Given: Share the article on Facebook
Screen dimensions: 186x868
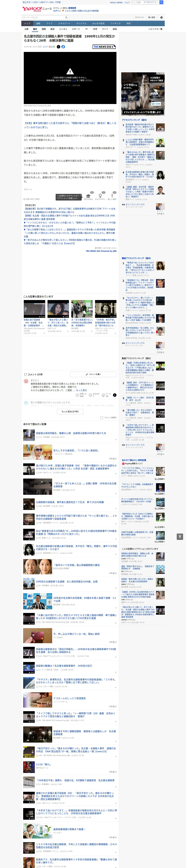Looking at the screenshot, I should pyautogui.click(x=63, y=47).
